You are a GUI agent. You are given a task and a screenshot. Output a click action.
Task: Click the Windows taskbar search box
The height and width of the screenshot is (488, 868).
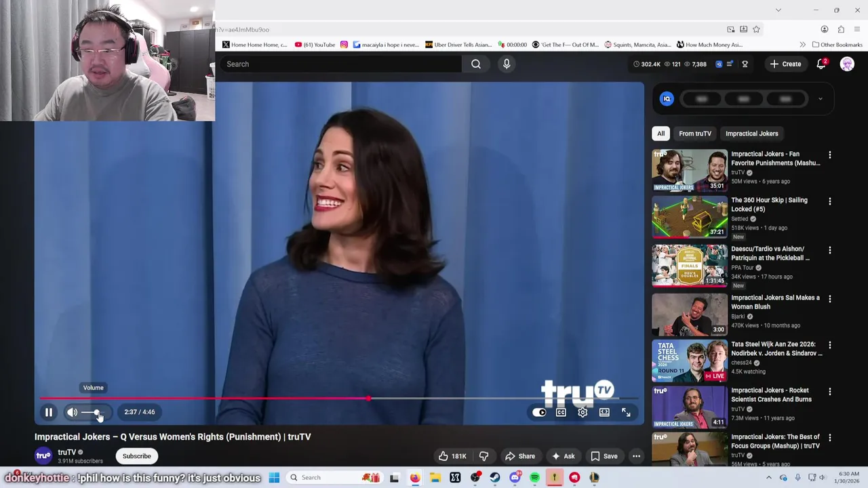334,478
